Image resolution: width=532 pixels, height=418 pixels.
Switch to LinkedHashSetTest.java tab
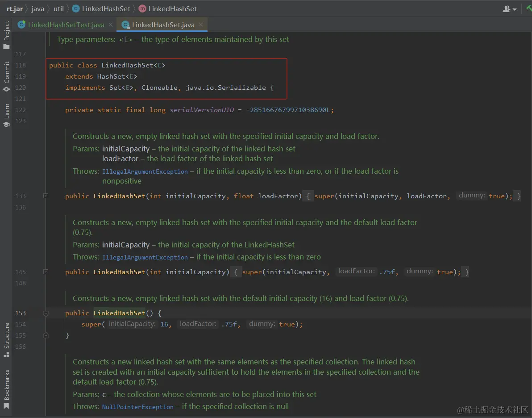pyautogui.click(x=66, y=25)
